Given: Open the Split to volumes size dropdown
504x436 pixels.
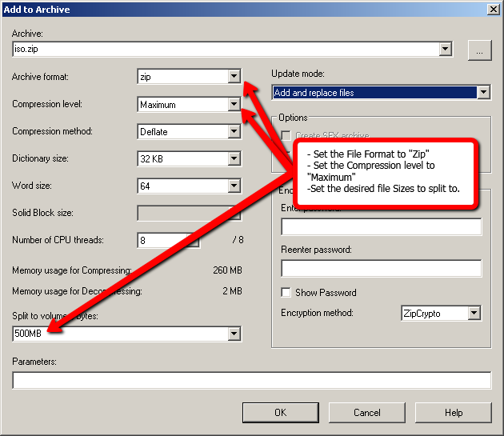Looking at the screenshot, I should 234,333.
